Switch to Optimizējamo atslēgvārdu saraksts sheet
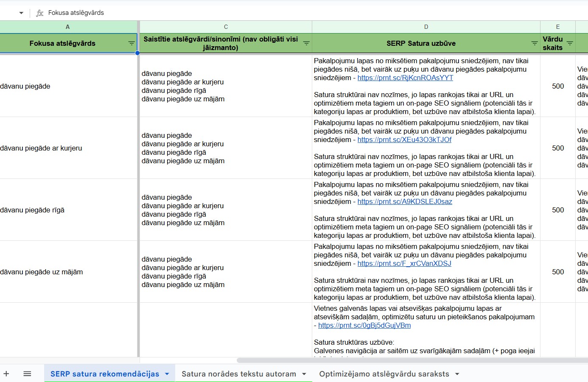The image size is (588, 382). pyautogui.click(x=384, y=374)
